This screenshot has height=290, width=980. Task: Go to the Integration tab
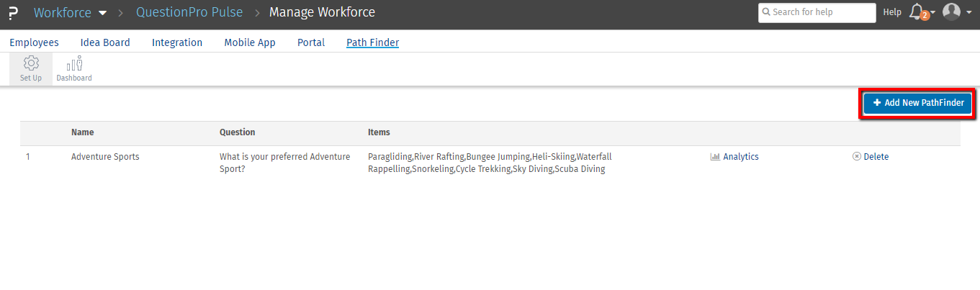pyautogui.click(x=177, y=42)
